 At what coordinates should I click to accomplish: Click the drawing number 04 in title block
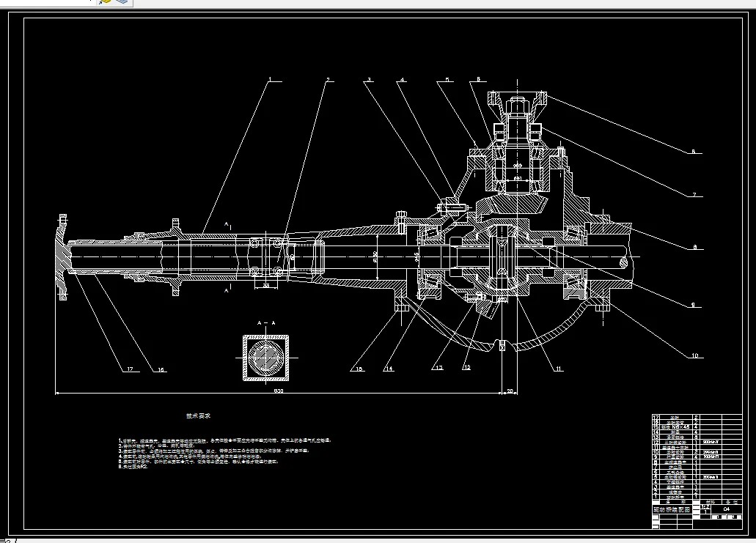point(727,509)
